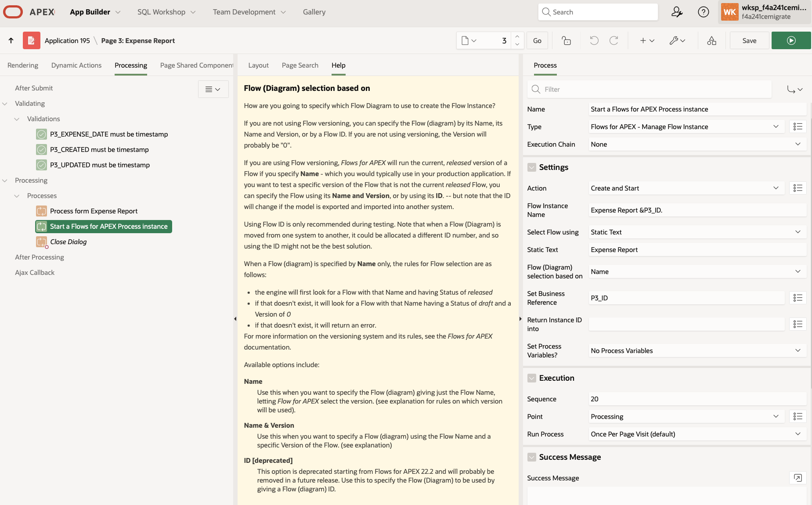Run the application with the green play button
This screenshot has height=505, width=812.
point(791,40)
